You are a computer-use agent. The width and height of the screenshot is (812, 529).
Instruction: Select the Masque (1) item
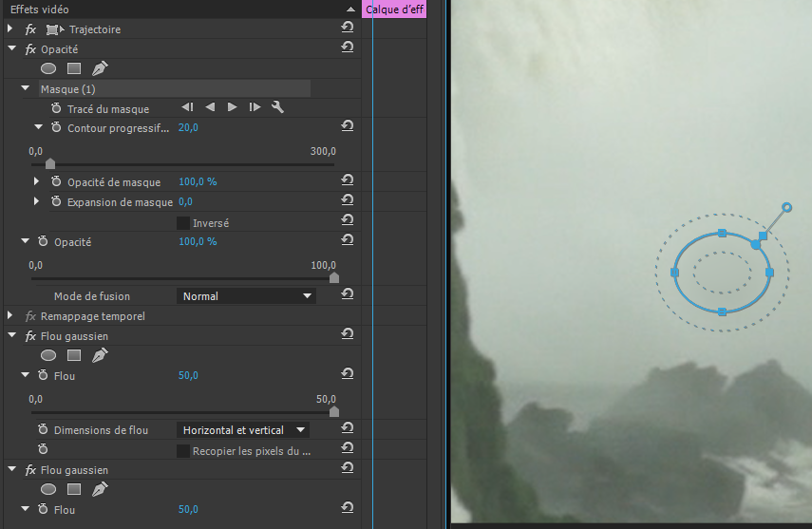(175, 89)
